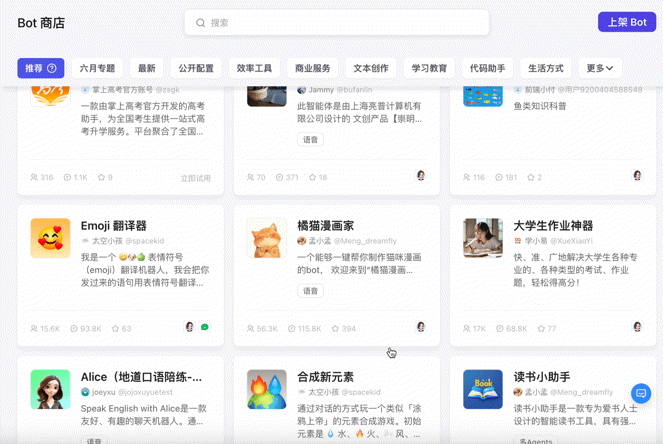Screen dimensions: 663x444
Task: Click the Alice bot avatar
Action: [x=50, y=389]
